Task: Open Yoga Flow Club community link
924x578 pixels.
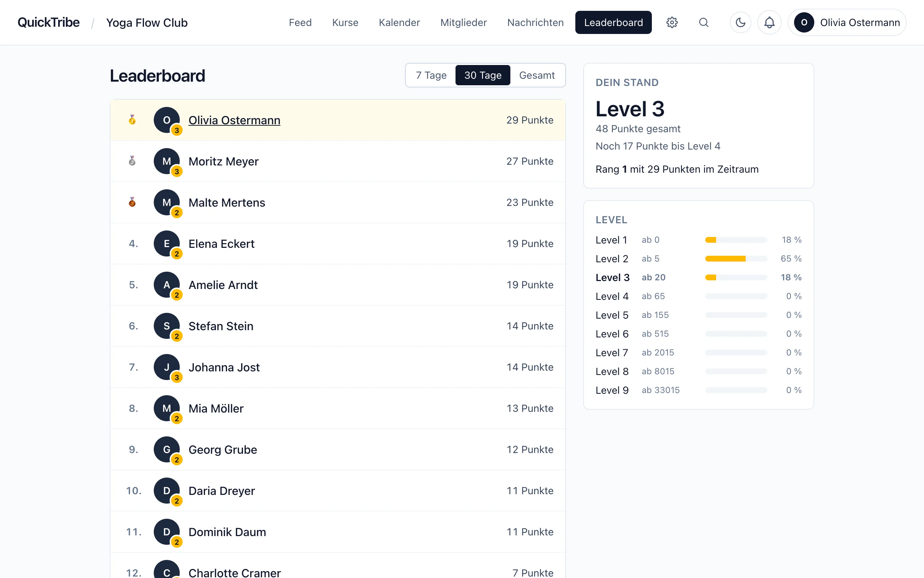Action: pos(147,23)
